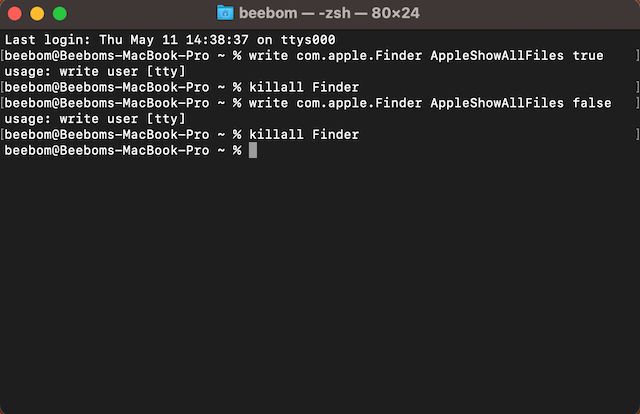The width and height of the screenshot is (640, 414).
Task: Minimize the Terminal with the yellow button
Action: 38,14
